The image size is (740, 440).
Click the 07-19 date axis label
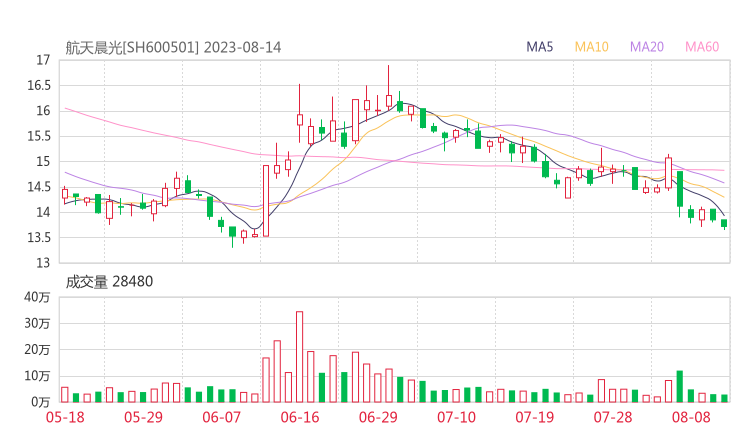click(x=534, y=417)
